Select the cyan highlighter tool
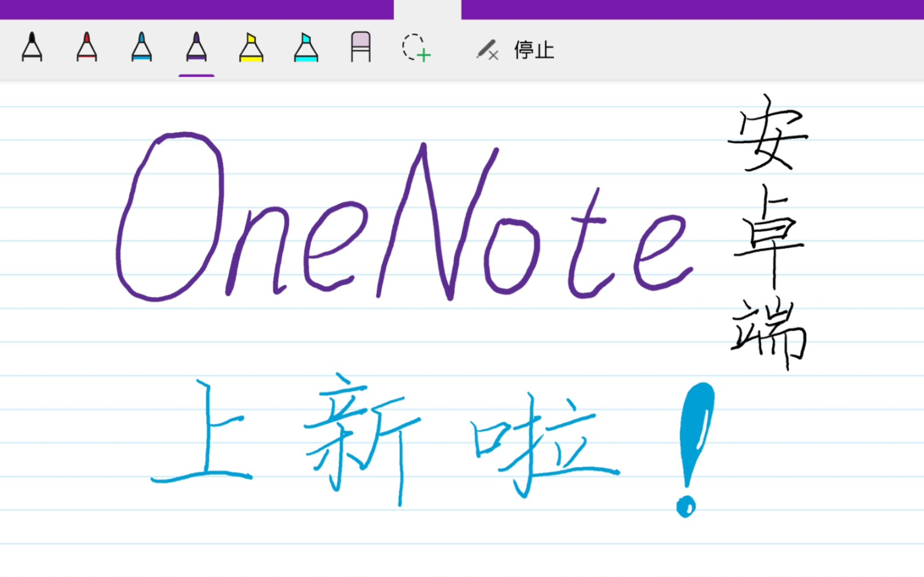 tap(306, 47)
